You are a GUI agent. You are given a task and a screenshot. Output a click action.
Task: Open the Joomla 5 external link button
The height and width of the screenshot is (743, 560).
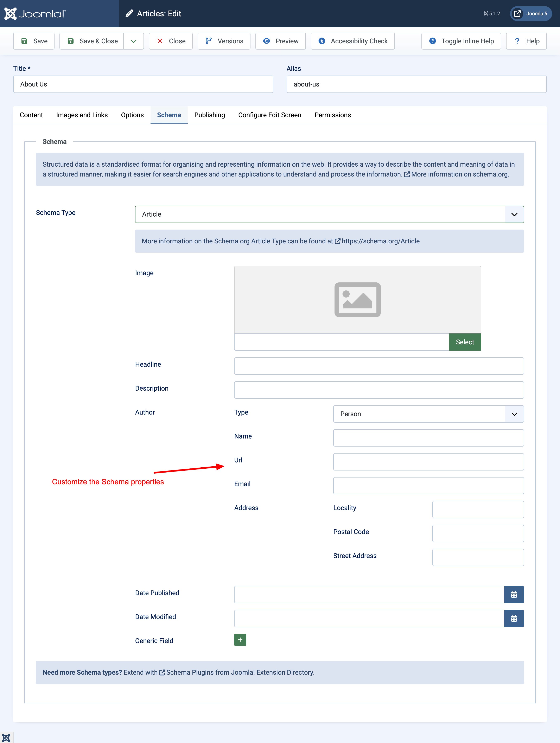click(531, 13)
